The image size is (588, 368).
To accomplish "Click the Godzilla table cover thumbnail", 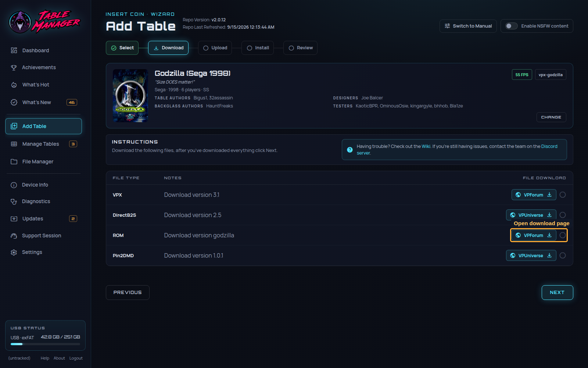I will (x=130, y=96).
